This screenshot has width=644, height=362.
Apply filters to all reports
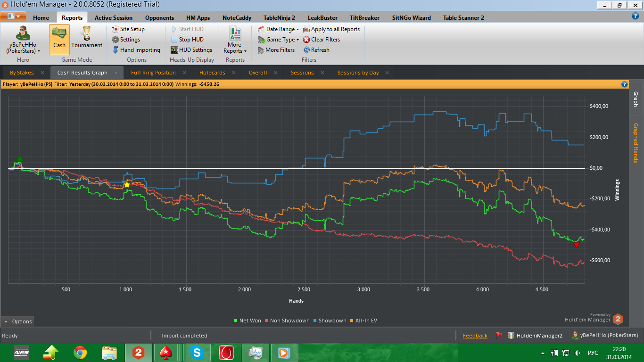(x=331, y=29)
